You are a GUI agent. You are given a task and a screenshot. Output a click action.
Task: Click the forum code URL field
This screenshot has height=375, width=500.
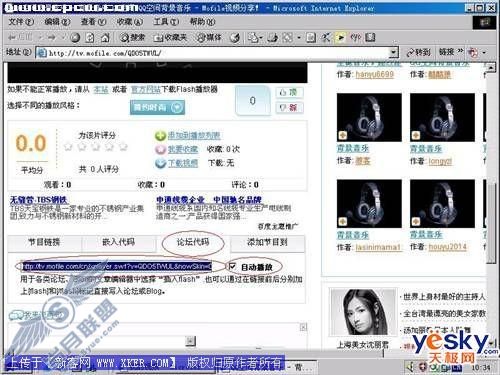pyautogui.click(x=117, y=266)
